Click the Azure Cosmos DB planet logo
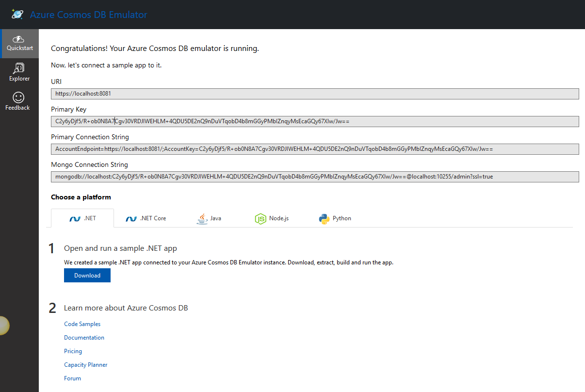The image size is (585, 392). pos(17,14)
